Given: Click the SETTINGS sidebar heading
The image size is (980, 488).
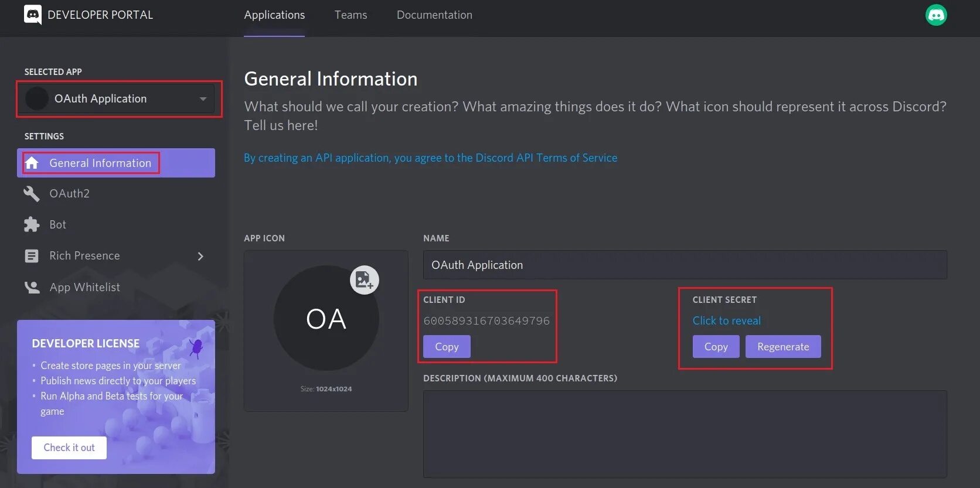Looking at the screenshot, I should 44,136.
